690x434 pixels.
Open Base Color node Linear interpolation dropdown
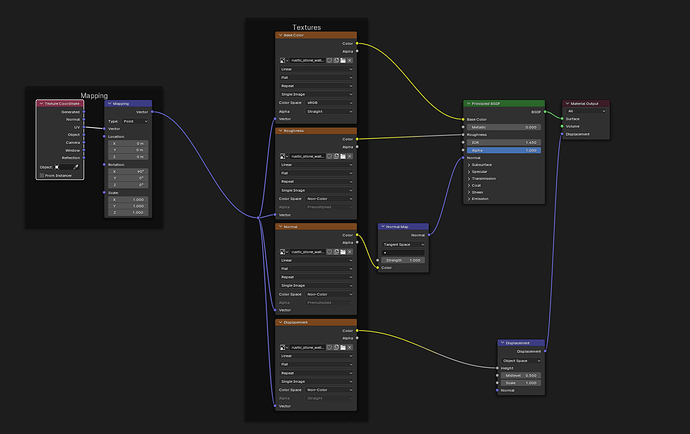point(316,69)
